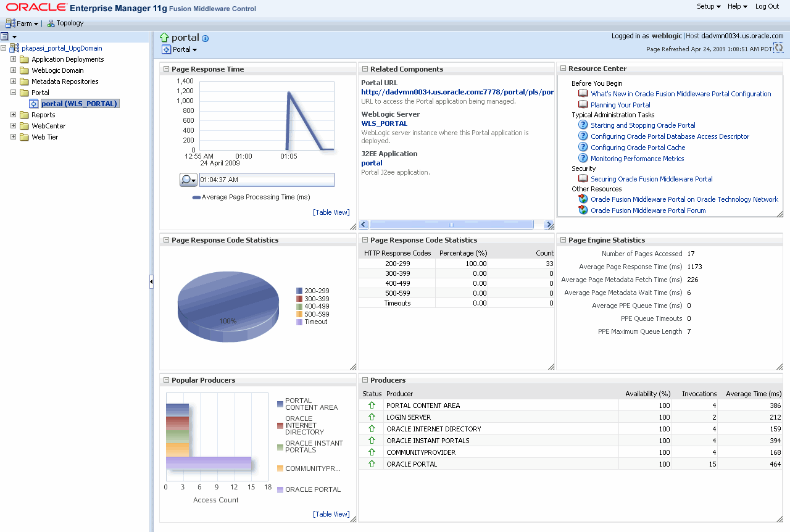
Task: Click the 200-299 legend color swatch
Action: tap(299, 291)
